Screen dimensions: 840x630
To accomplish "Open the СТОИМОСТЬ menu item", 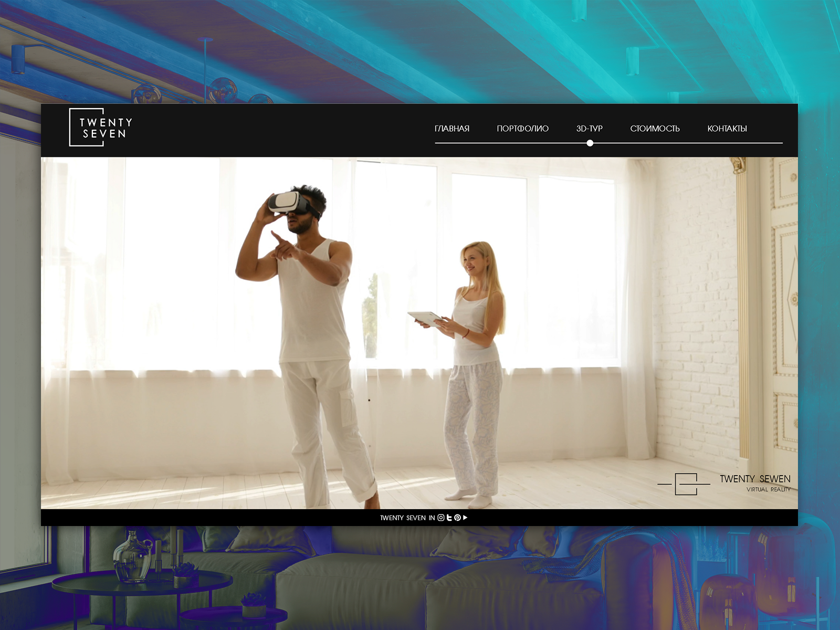I will (655, 129).
